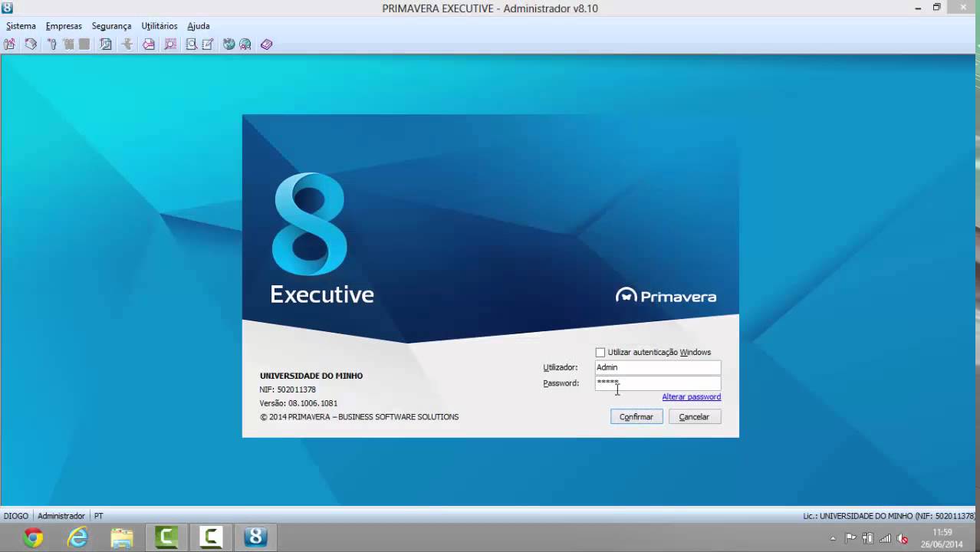
Task: Click the tag-shaped toolbar icon
Action: [31, 44]
